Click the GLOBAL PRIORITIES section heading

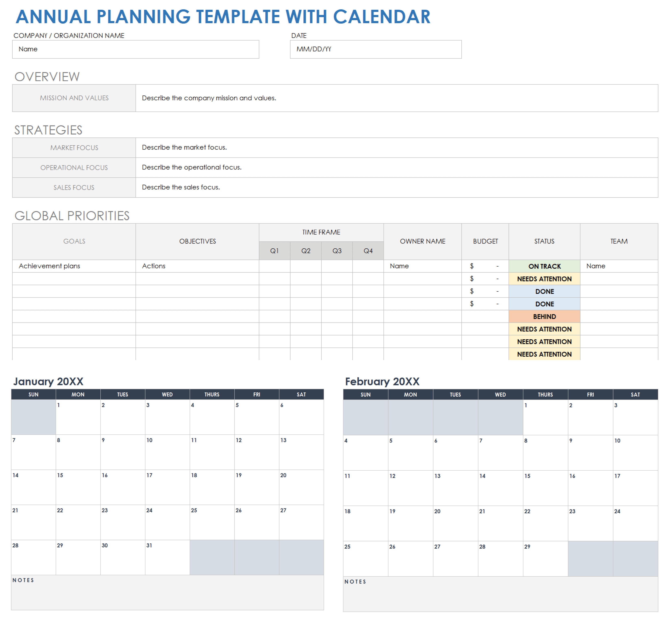click(x=72, y=216)
